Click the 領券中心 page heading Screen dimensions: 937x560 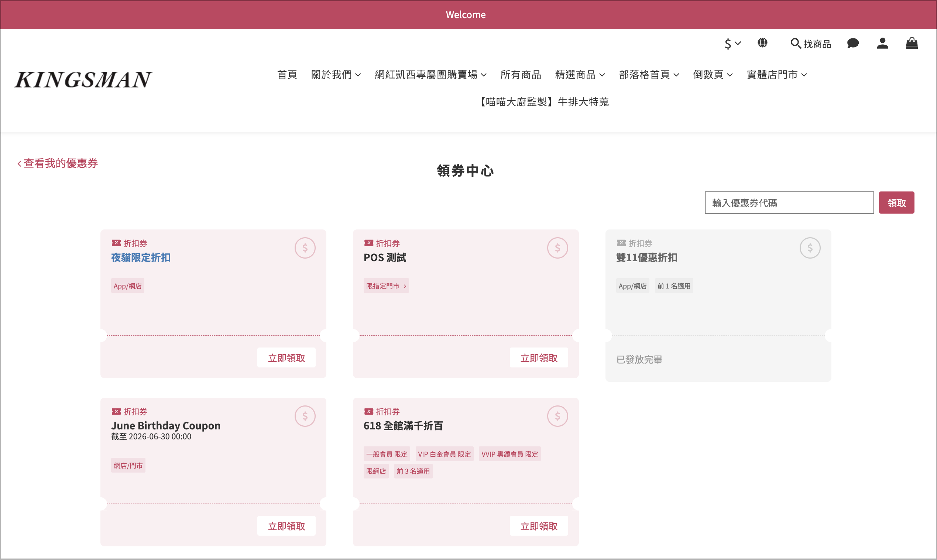(465, 170)
